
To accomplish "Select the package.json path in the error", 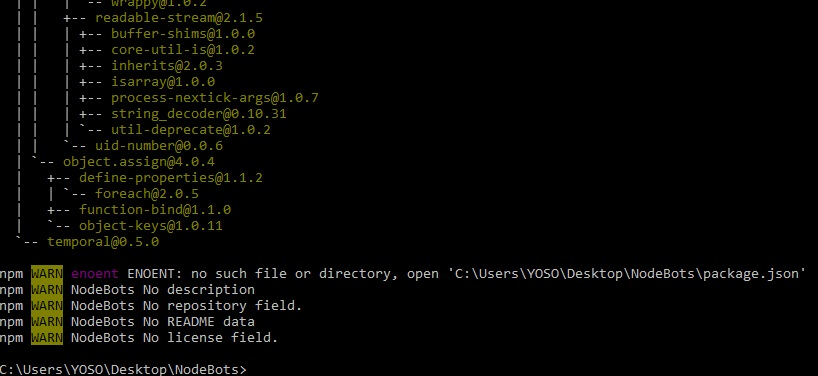I will click(x=627, y=274).
